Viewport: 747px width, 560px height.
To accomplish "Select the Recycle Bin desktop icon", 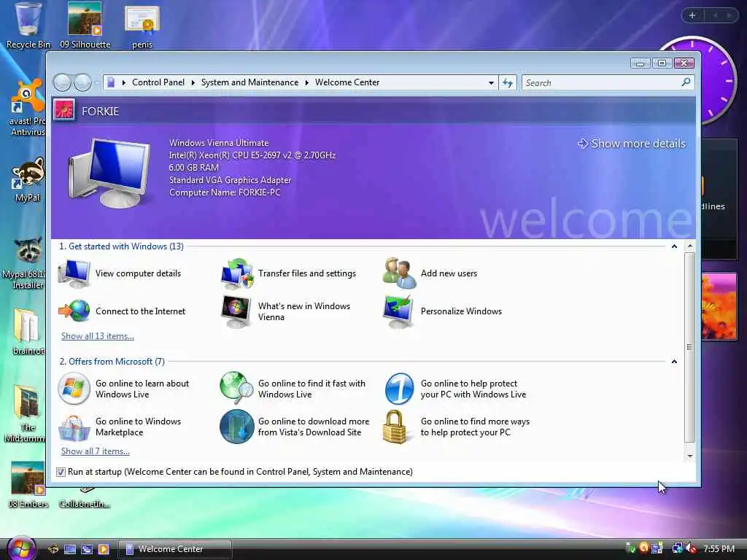I will [x=28, y=26].
